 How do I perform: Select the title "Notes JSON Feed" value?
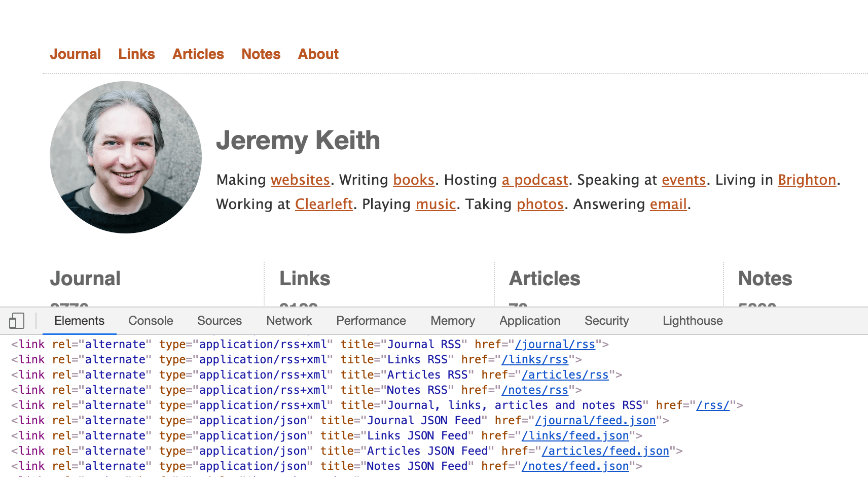(417, 466)
